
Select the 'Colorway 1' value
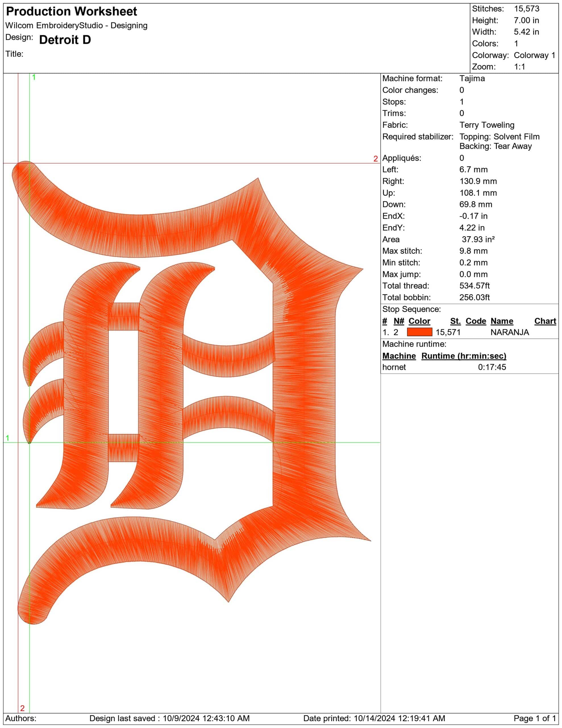534,55
